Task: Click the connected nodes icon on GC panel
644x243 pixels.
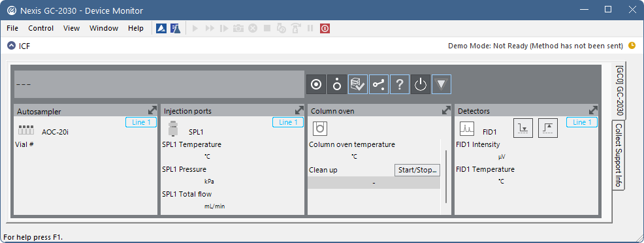Action: click(x=379, y=84)
